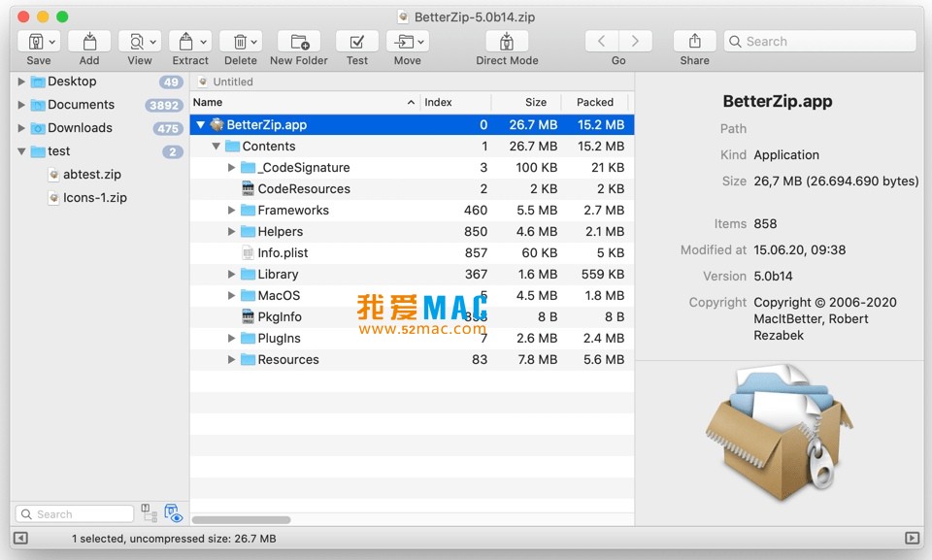Focus the toolbar Search field
Viewport: 932px width, 560px height.
tap(820, 41)
